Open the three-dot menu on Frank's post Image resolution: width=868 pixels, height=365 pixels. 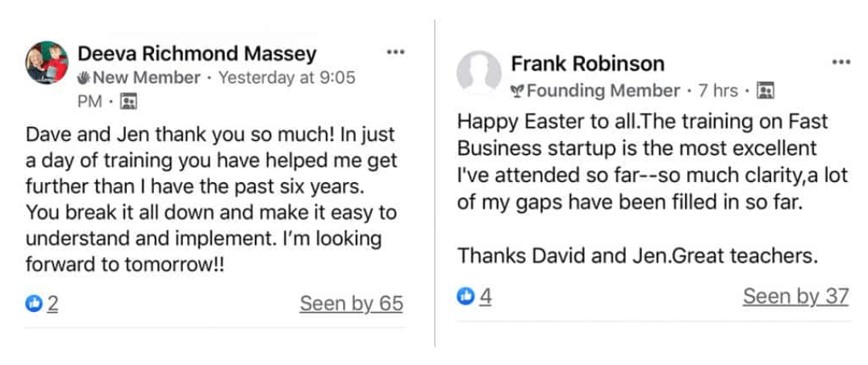(841, 62)
